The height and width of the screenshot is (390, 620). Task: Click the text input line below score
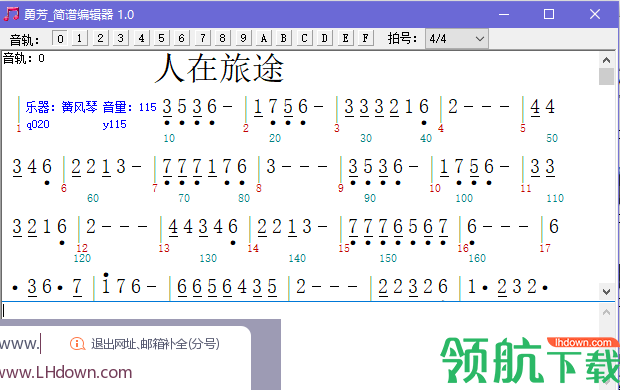tap(301, 311)
